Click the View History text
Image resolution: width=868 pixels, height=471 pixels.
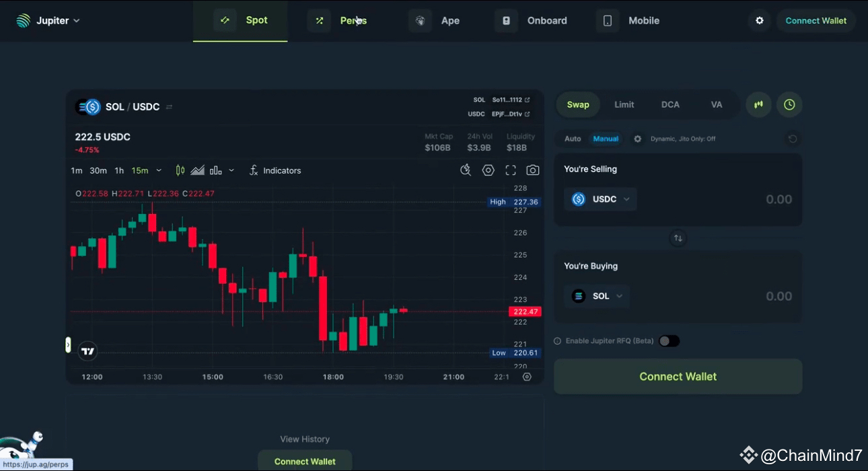tap(305, 439)
